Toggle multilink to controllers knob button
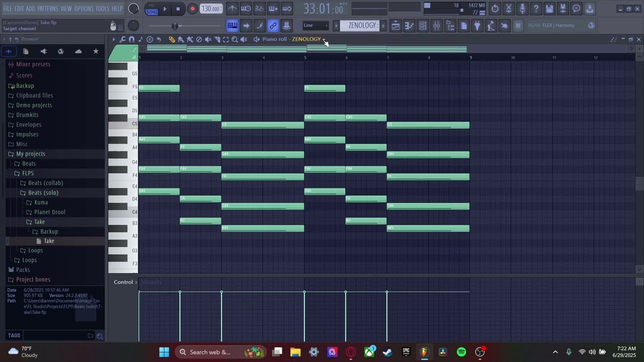This screenshot has width=644, height=362. tap(286, 26)
